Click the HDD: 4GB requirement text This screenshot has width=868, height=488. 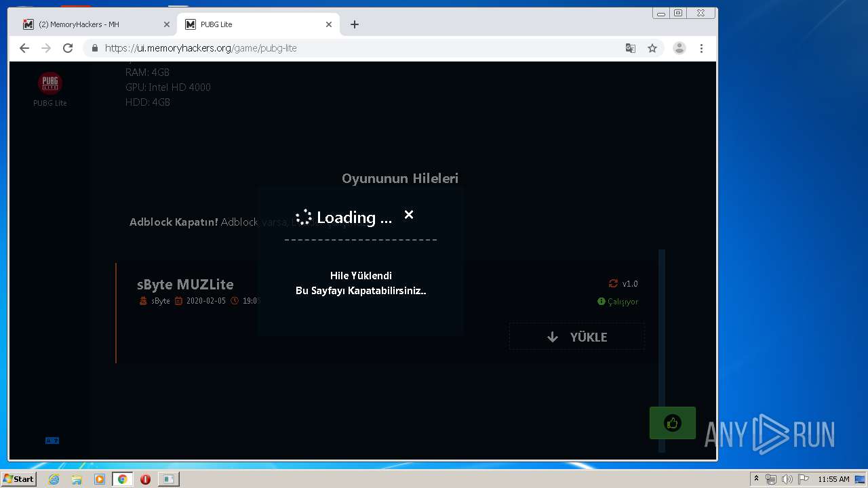click(x=148, y=102)
